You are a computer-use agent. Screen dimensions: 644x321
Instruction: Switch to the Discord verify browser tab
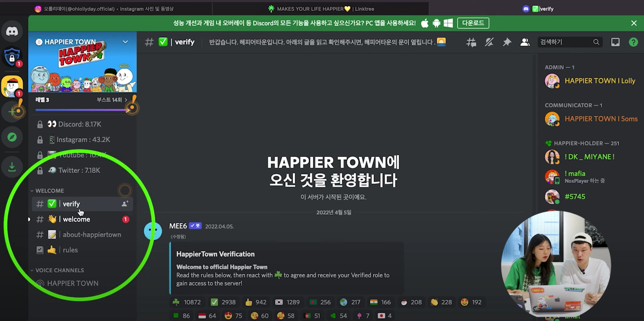click(538, 9)
